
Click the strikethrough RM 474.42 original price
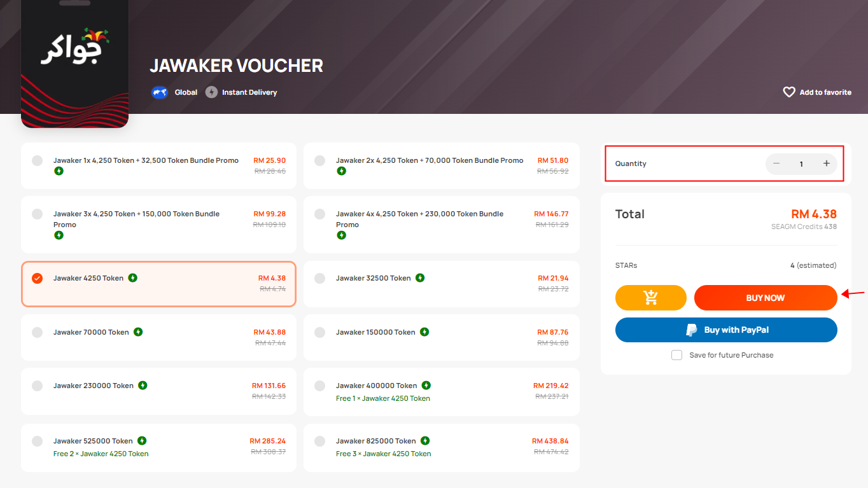pos(552,452)
